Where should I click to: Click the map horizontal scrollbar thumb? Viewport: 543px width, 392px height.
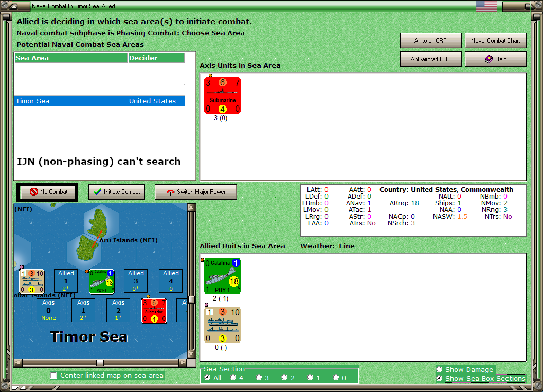click(x=100, y=363)
